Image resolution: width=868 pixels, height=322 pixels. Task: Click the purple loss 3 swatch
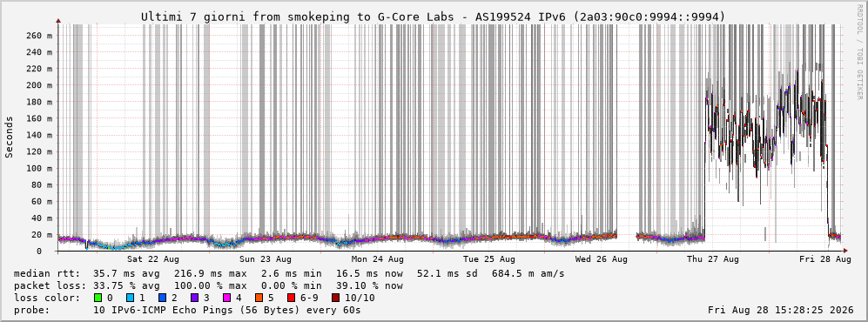(x=195, y=298)
